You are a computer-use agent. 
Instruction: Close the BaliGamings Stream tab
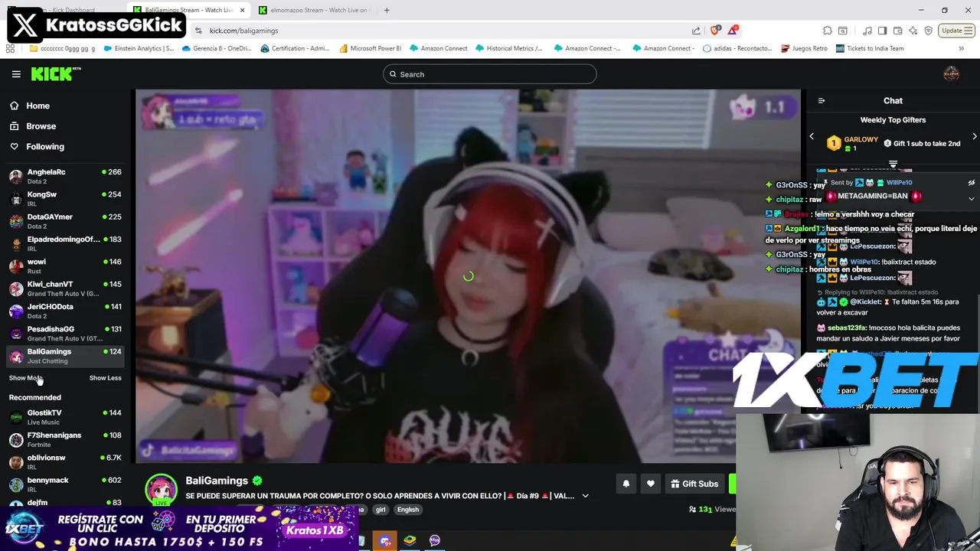(x=243, y=10)
